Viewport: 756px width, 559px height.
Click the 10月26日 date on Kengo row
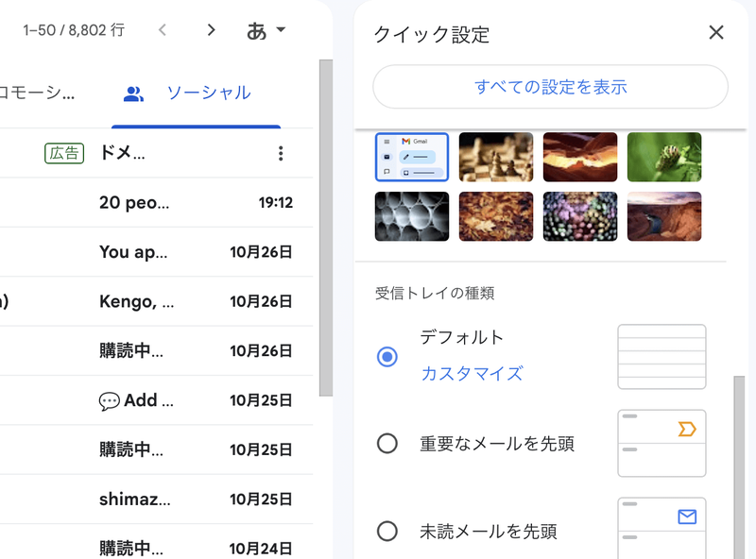pos(261,301)
